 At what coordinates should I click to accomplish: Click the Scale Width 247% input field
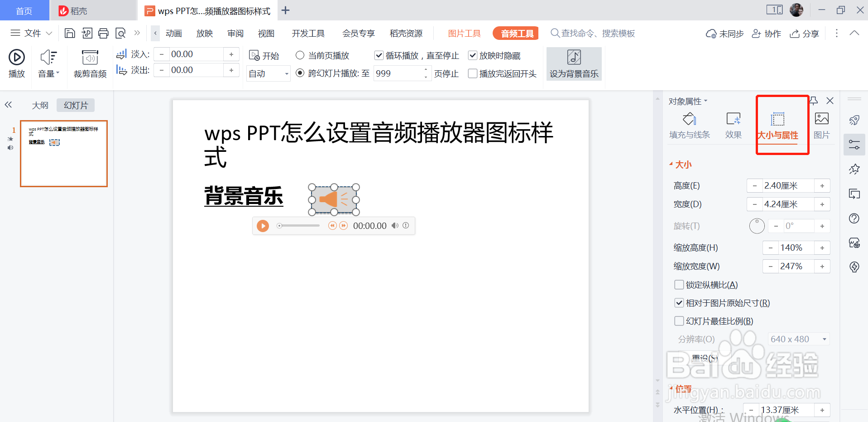[x=796, y=267]
